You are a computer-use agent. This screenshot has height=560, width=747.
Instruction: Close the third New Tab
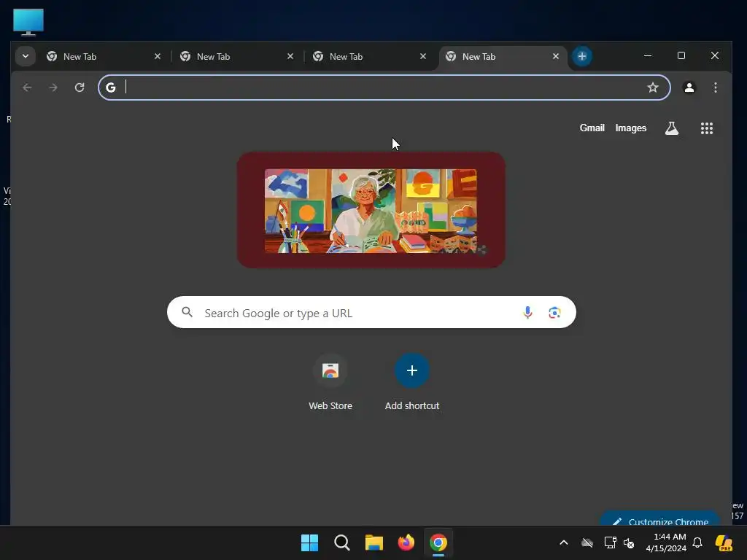(423, 56)
